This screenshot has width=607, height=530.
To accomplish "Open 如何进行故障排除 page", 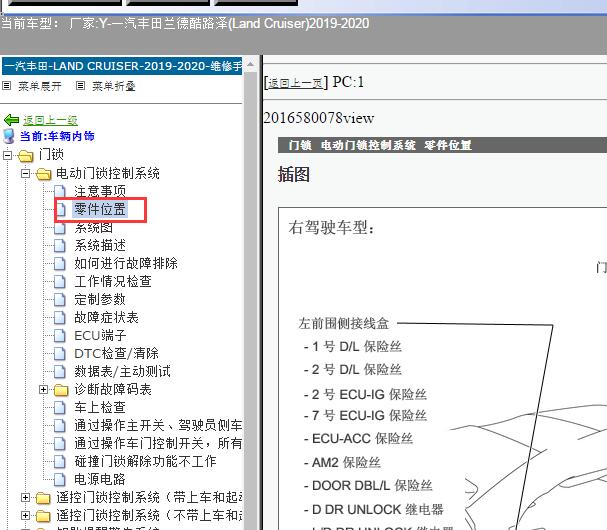I will [x=126, y=263].
